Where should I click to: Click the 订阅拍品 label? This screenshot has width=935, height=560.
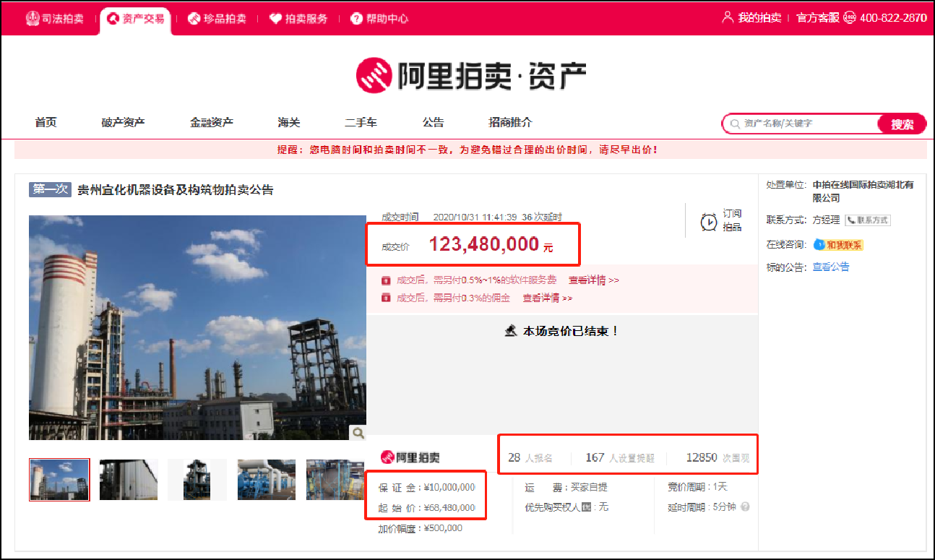pos(732,220)
